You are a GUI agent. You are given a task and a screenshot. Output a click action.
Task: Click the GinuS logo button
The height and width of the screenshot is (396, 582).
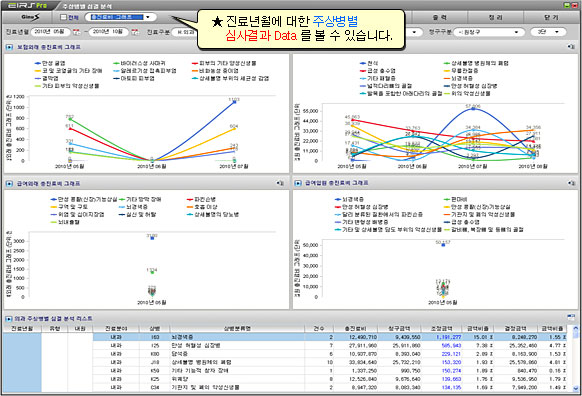30,17
